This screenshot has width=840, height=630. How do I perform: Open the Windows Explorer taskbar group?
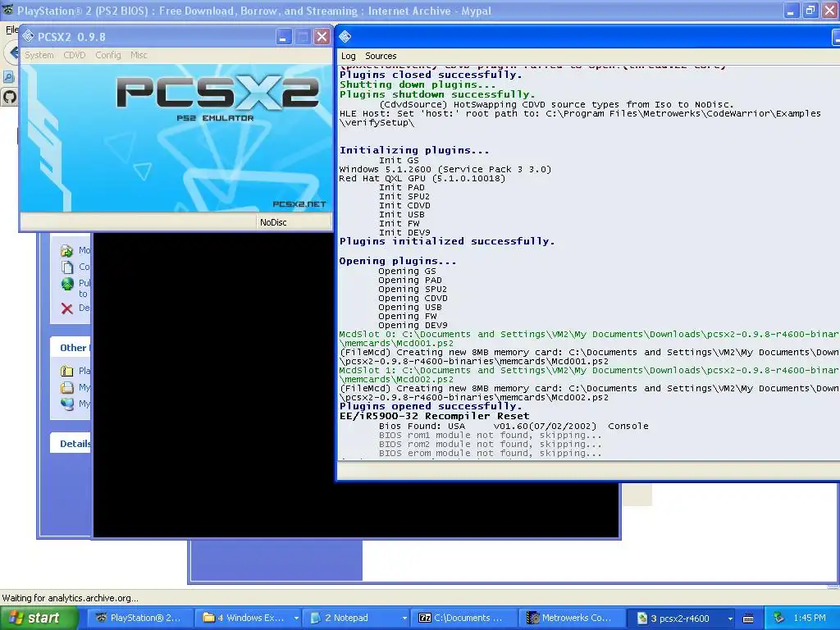[x=248, y=618]
